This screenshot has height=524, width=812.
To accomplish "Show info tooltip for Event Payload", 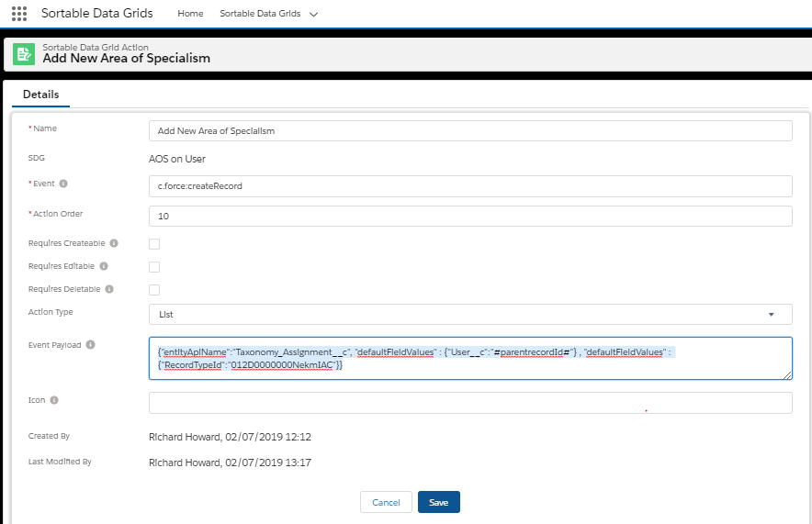I will (91, 344).
